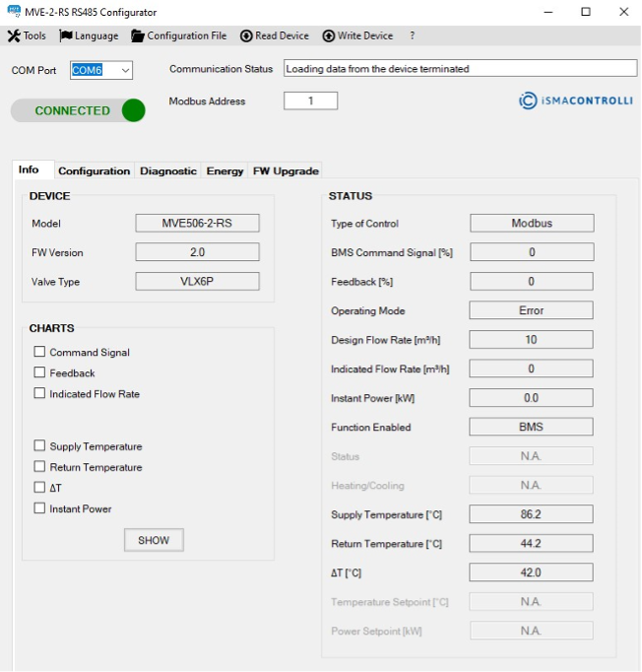642x672 pixels.
Task: Click the Modbus Address input field
Action: pyautogui.click(x=310, y=101)
